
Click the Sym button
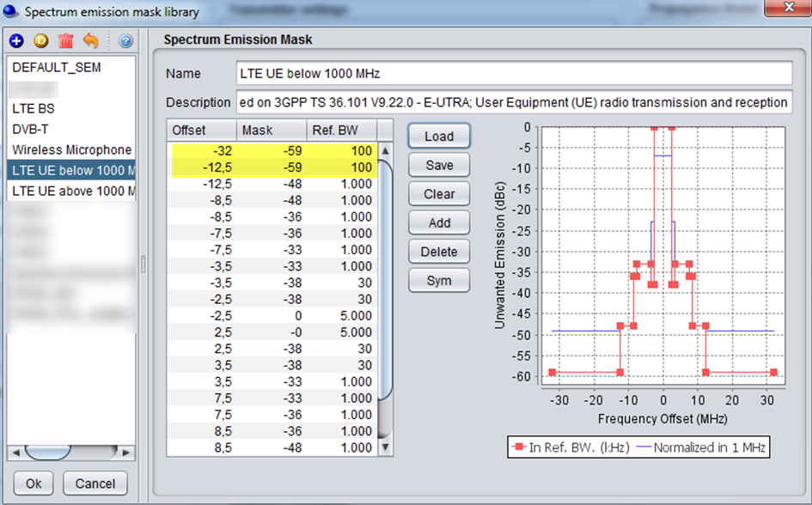pyautogui.click(x=439, y=281)
